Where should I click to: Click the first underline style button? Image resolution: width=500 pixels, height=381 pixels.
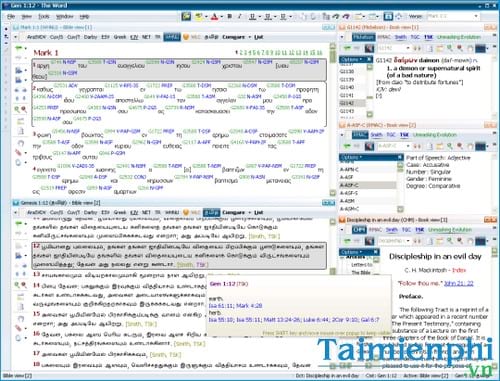coord(252,16)
